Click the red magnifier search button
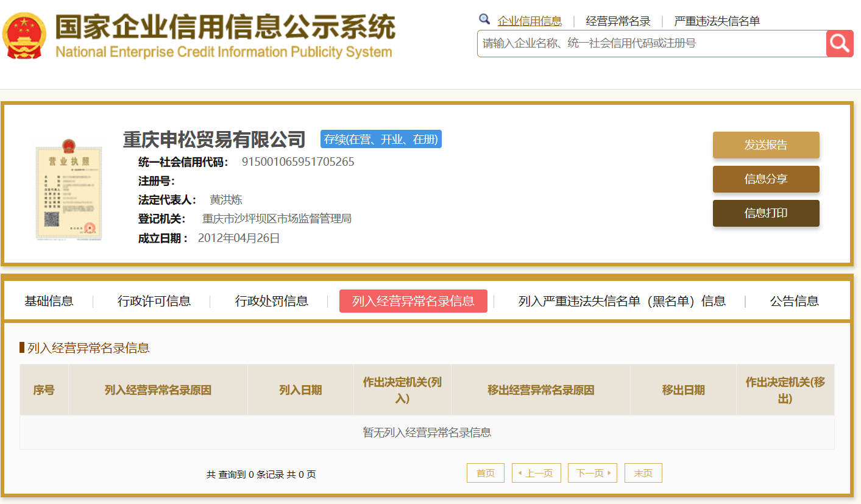 coord(840,43)
